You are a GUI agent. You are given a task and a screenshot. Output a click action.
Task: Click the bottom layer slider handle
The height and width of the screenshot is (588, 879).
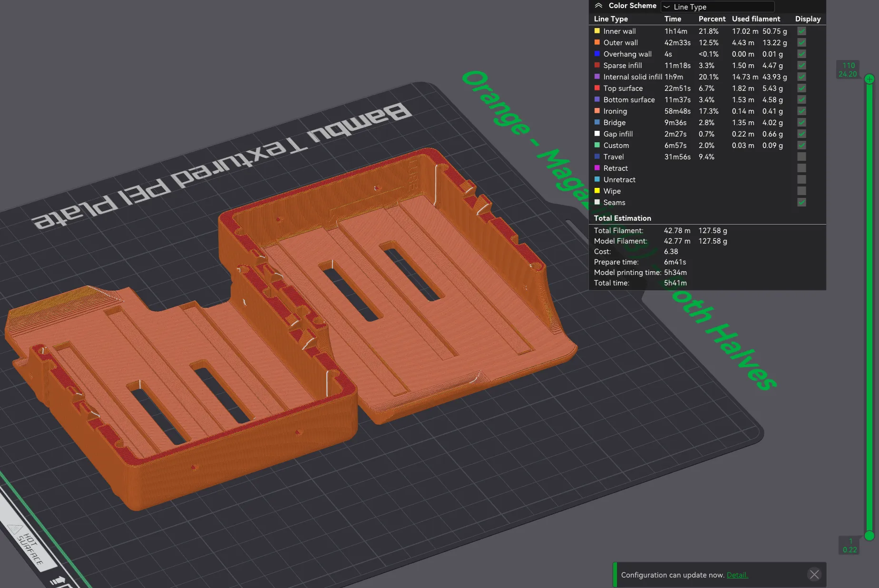click(869, 536)
